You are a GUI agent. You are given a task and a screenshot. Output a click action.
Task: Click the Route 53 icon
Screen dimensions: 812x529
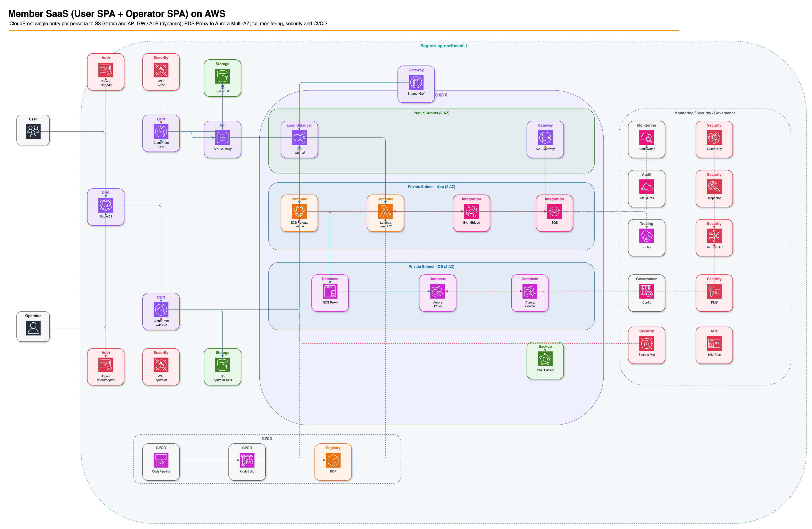click(106, 205)
